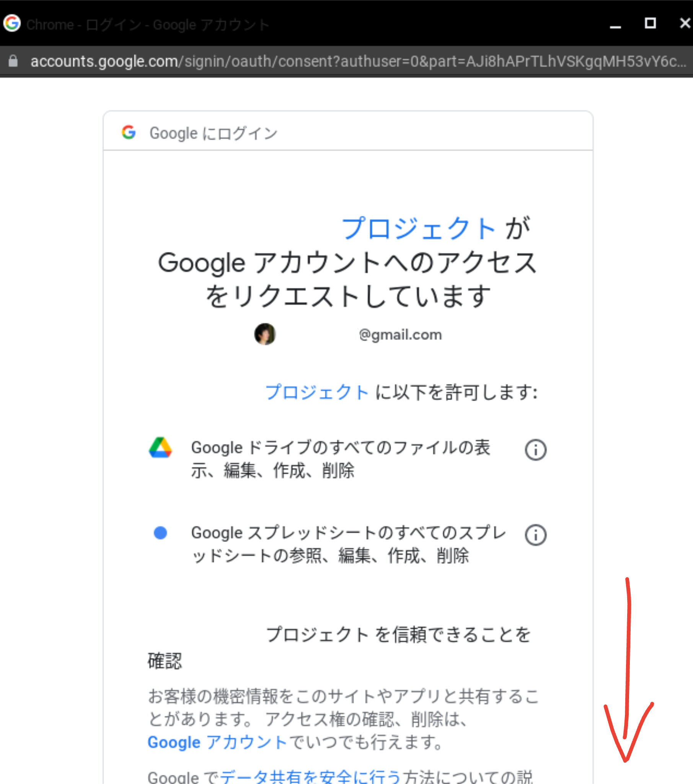Open the プロジェクト link before に以下を許可します
693x784 pixels.
pos(317,392)
